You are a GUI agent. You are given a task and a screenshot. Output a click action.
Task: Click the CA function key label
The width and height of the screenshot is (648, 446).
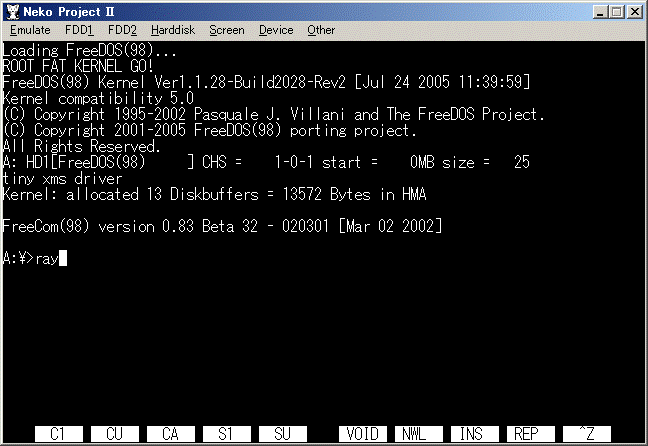point(171,434)
